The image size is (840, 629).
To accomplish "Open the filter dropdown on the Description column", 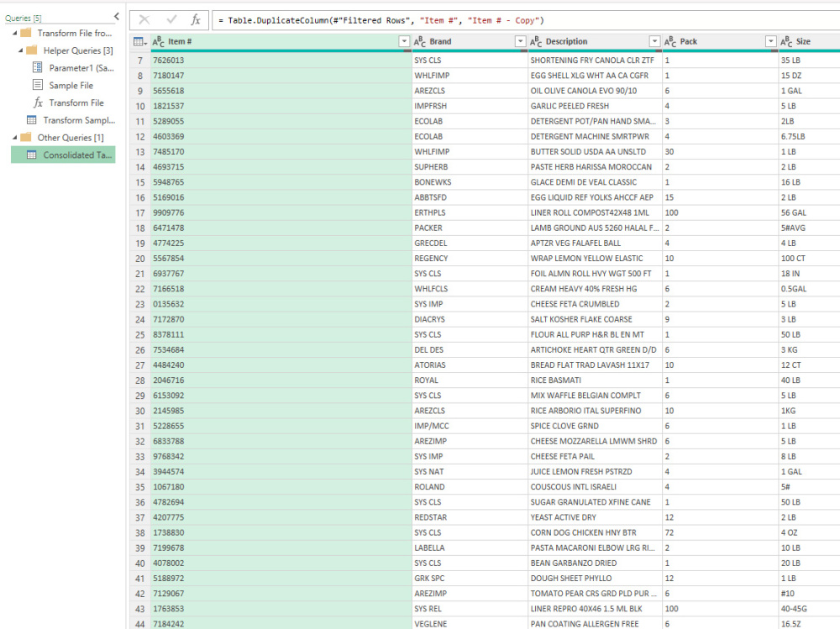I will [x=654, y=40].
